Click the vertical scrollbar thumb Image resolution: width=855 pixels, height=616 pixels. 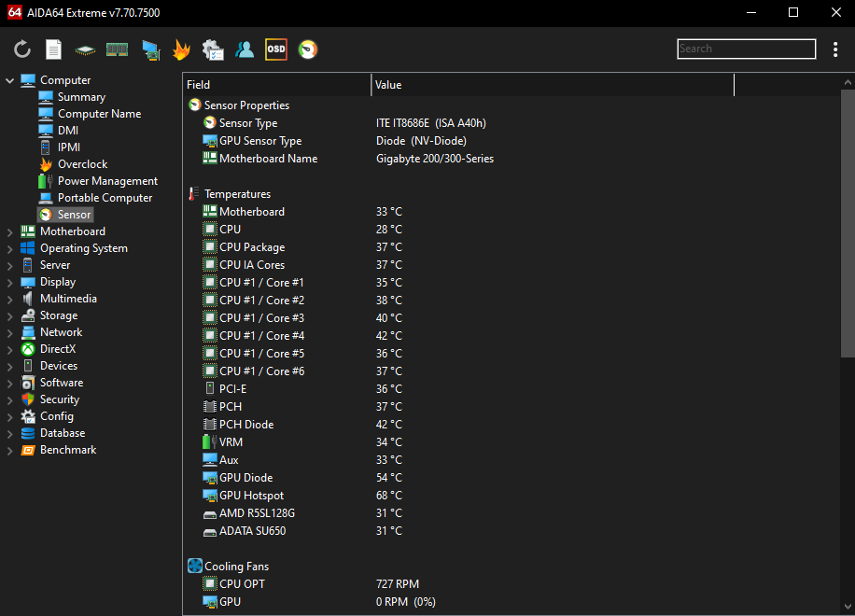click(848, 224)
